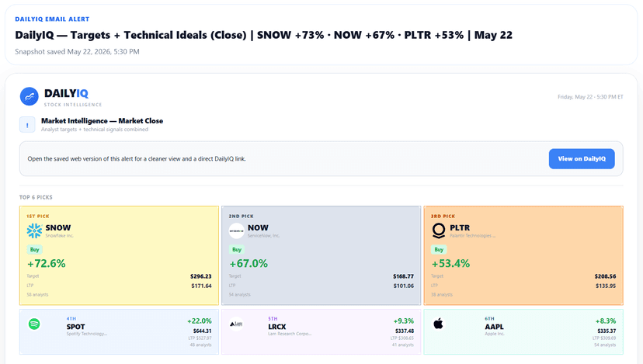Click the Snapshot saved May 22, 2026 text
This screenshot has height=364, width=643.
pyautogui.click(x=77, y=52)
